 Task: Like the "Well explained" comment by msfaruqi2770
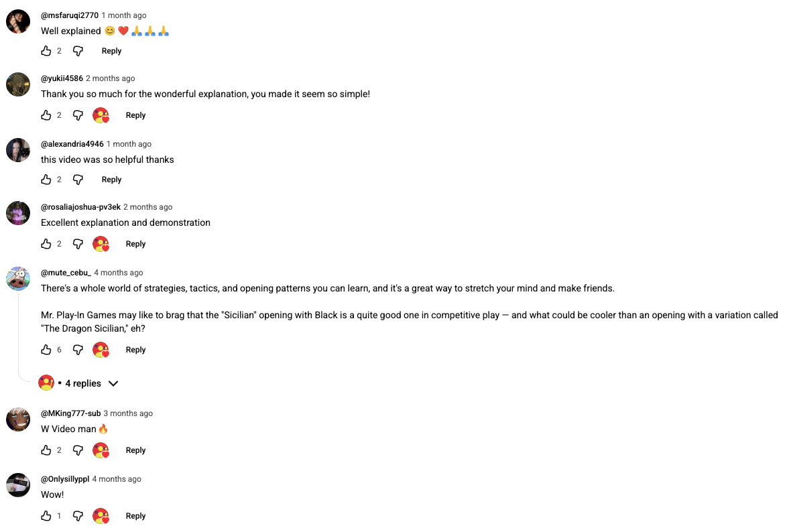coord(46,51)
